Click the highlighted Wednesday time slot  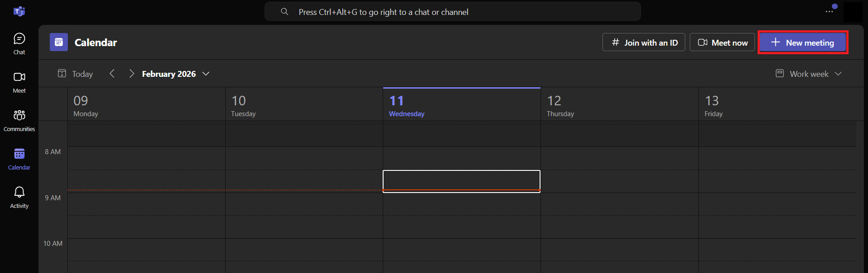(x=461, y=181)
